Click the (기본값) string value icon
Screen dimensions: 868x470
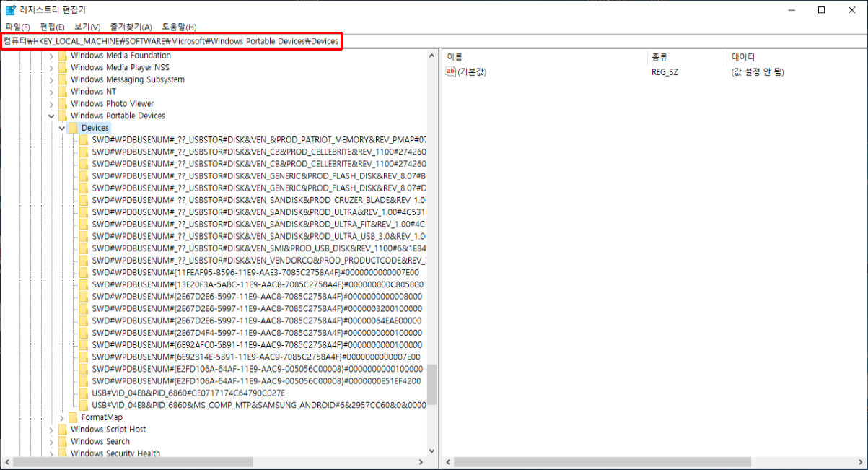[451, 71]
